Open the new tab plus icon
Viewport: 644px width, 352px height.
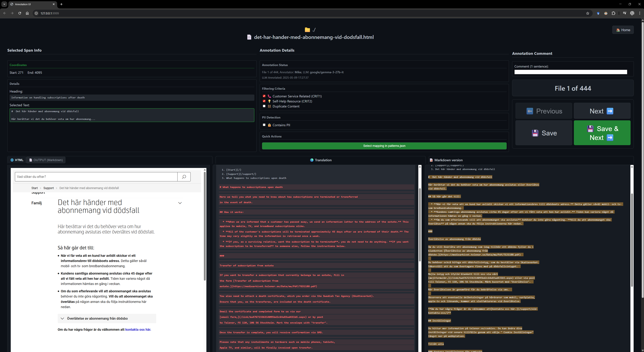coord(61,4)
